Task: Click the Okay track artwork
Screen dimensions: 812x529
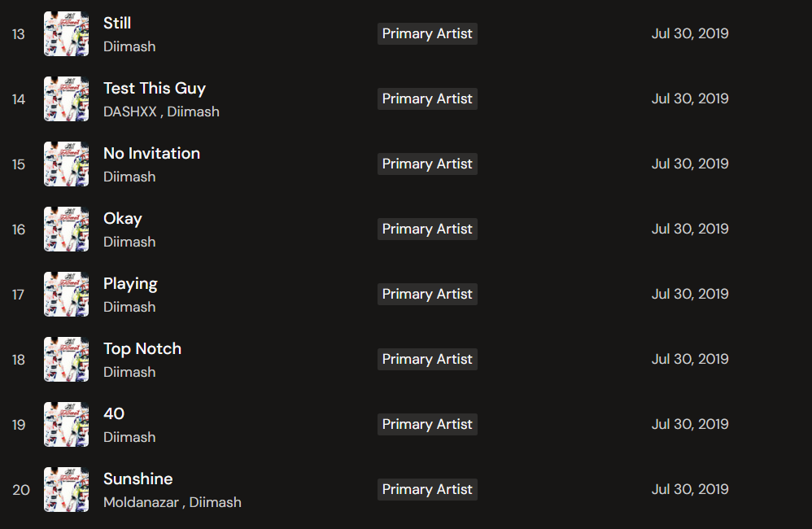Action: tap(66, 230)
